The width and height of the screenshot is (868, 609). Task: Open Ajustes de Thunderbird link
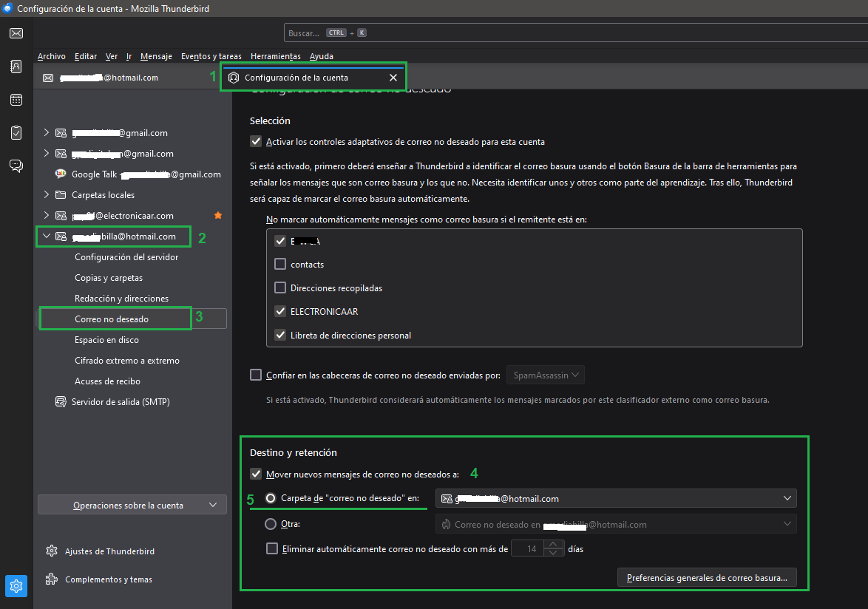(x=109, y=551)
